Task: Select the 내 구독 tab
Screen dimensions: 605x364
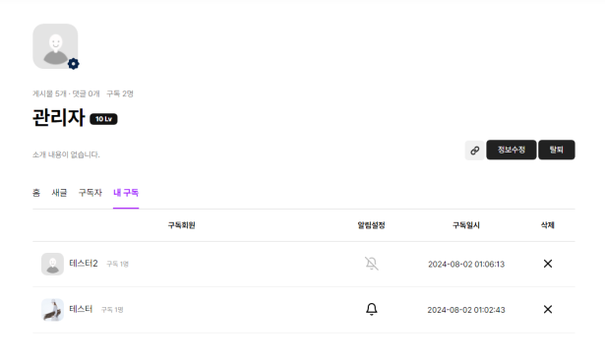Action: [126, 193]
